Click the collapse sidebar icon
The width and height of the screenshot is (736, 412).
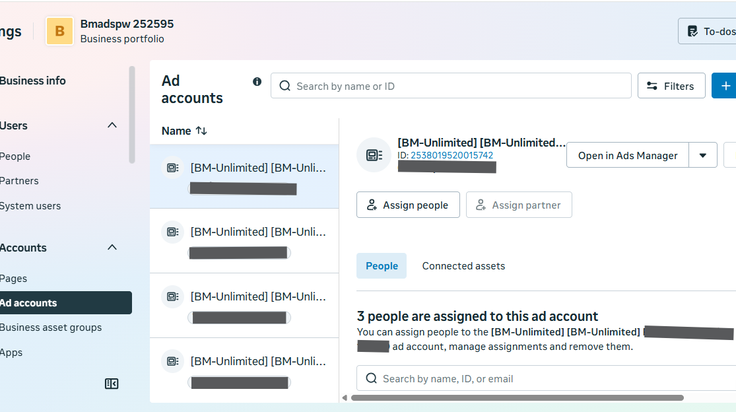point(111,384)
